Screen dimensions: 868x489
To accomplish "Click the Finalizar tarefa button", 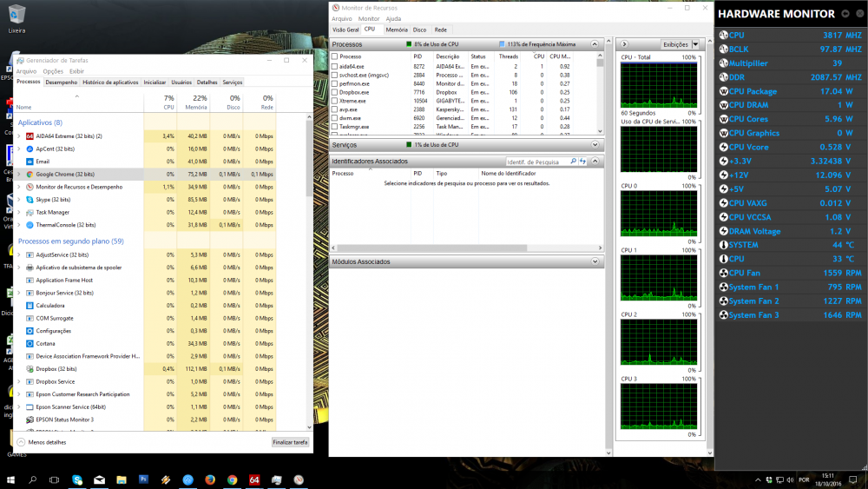I will [x=289, y=442].
